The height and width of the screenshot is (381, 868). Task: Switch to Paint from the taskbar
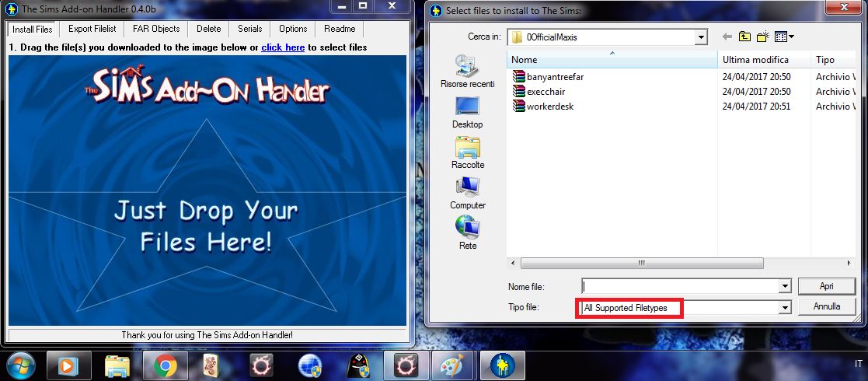[453, 366]
